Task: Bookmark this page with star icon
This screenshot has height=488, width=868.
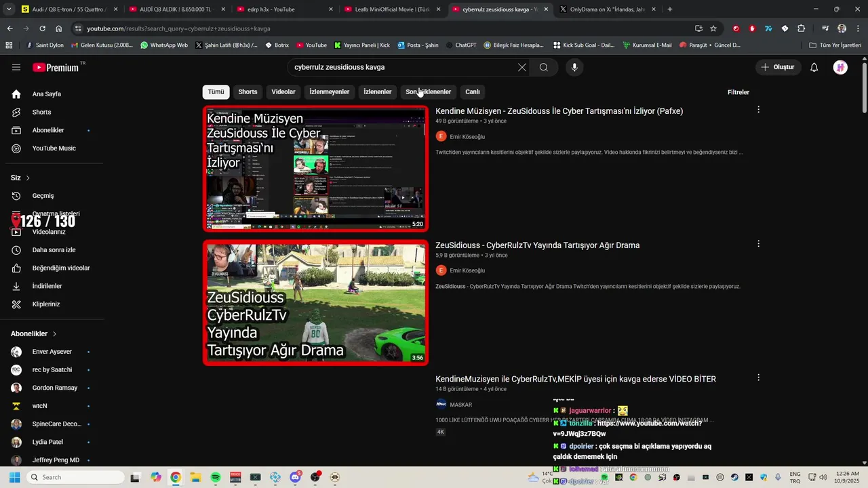Action: coord(713,28)
